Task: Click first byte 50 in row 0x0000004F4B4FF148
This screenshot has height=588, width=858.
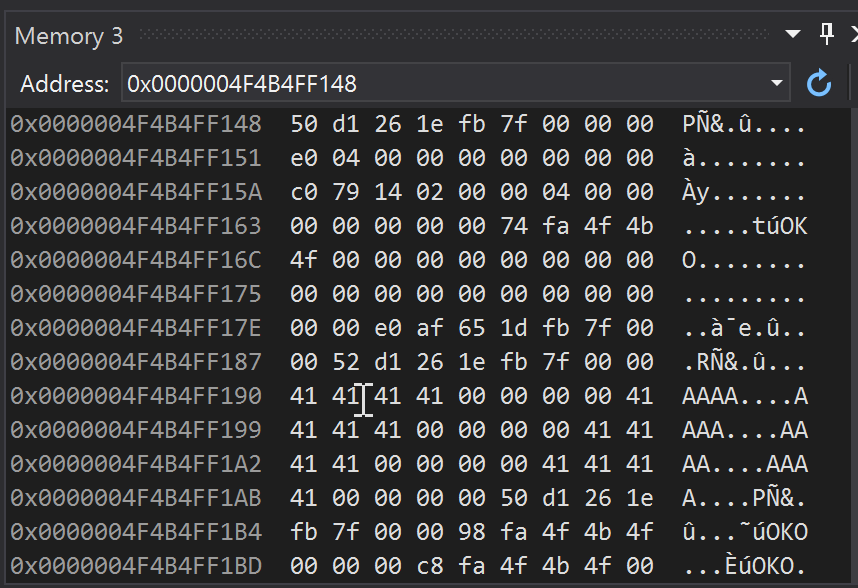Action: click(301, 124)
